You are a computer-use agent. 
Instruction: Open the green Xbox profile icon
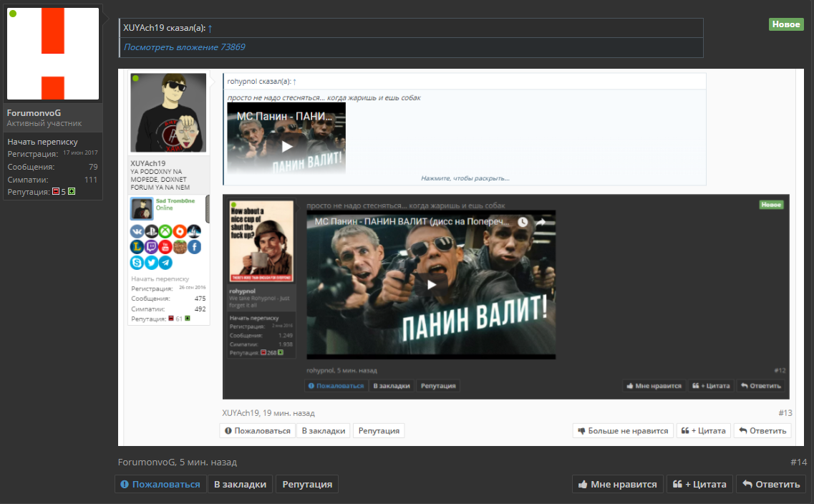(165, 231)
